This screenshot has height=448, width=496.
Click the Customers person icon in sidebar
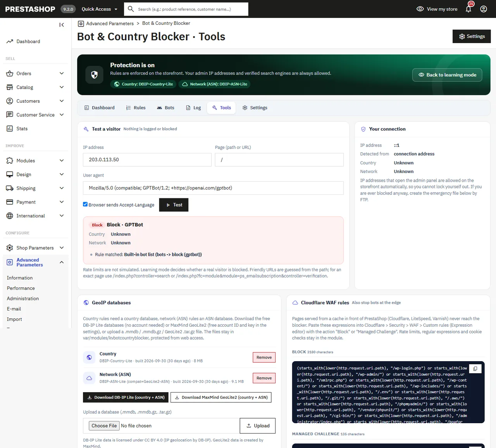click(x=10, y=101)
